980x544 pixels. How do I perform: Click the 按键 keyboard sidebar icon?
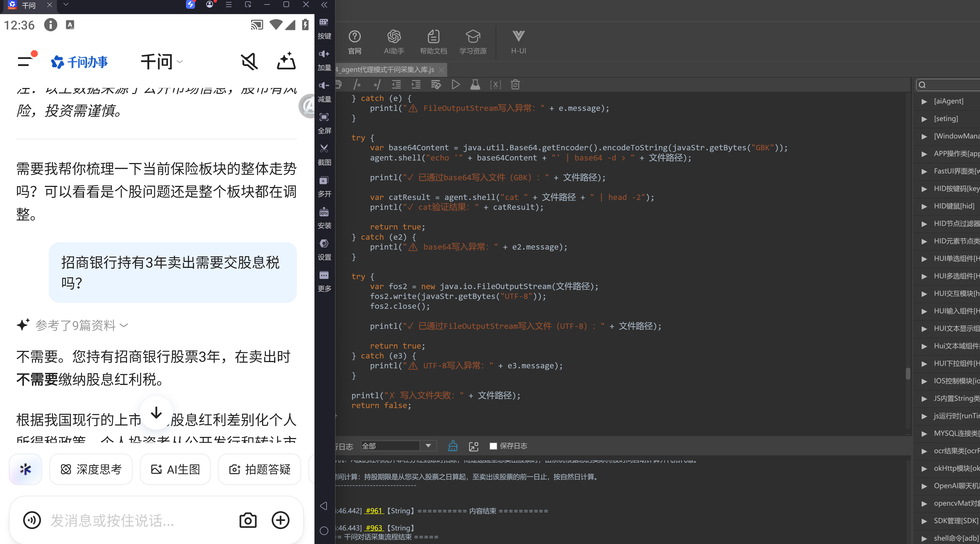[x=324, y=29]
